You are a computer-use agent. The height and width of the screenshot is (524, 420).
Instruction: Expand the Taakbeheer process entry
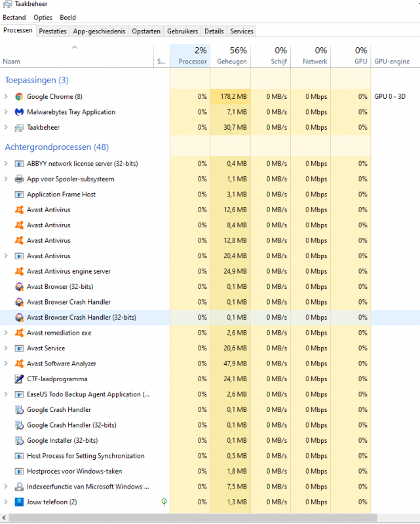click(x=6, y=128)
